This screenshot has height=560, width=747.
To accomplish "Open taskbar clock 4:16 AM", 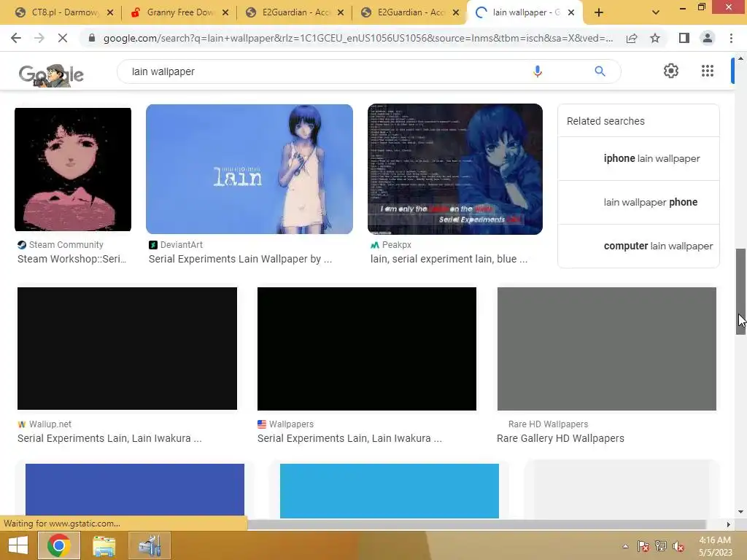I will 715,546.
